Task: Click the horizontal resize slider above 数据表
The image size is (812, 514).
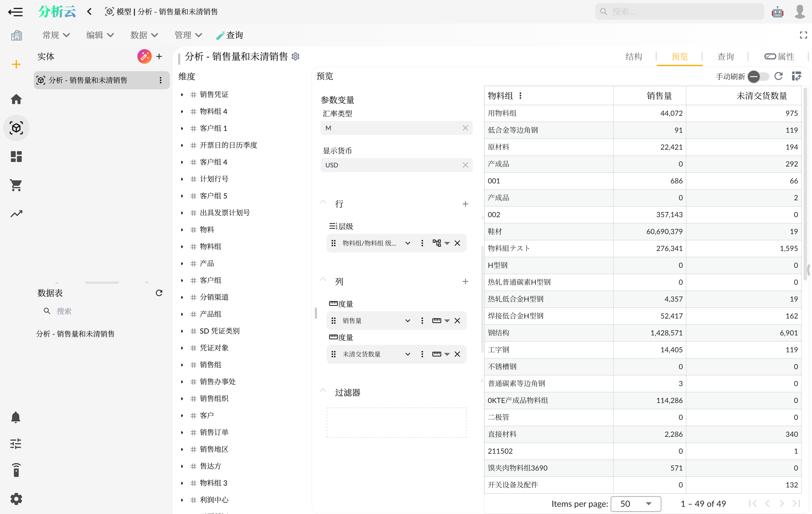Action: [x=101, y=282]
